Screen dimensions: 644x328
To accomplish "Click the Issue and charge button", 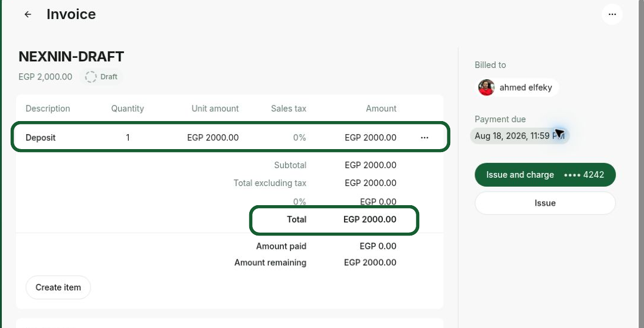I will [545, 175].
